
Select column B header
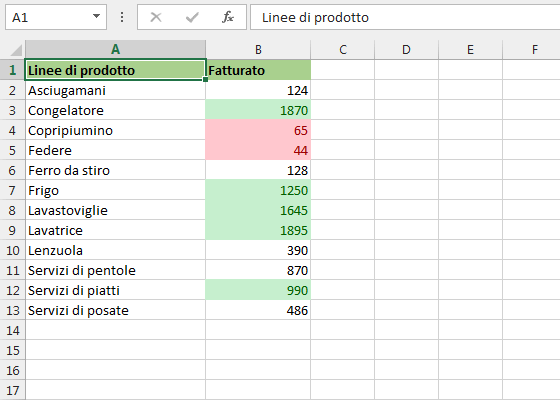point(258,49)
